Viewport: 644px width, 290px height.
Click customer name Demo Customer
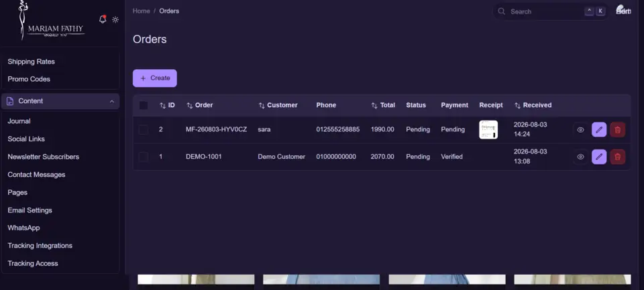tap(281, 157)
